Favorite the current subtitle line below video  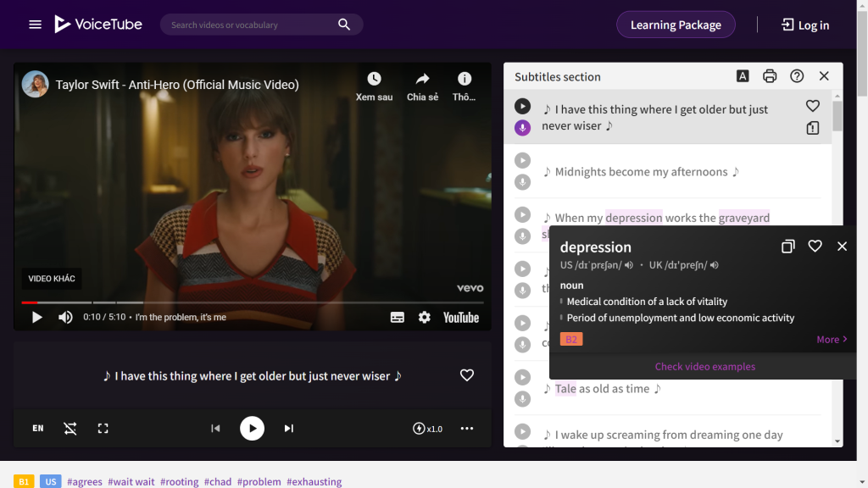pos(467,375)
